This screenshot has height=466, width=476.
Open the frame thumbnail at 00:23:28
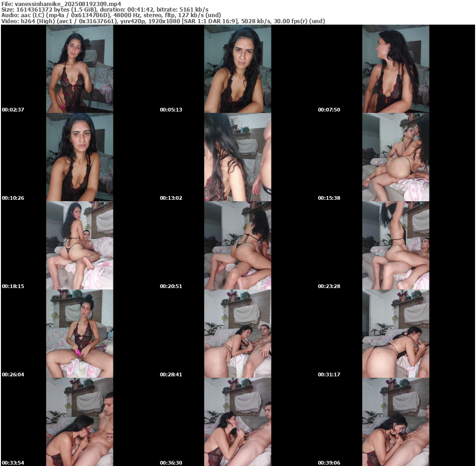point(396,245)
